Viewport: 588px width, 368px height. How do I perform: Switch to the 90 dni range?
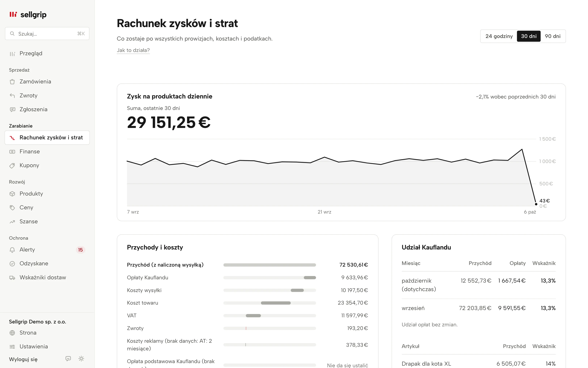tap(553, 36)
